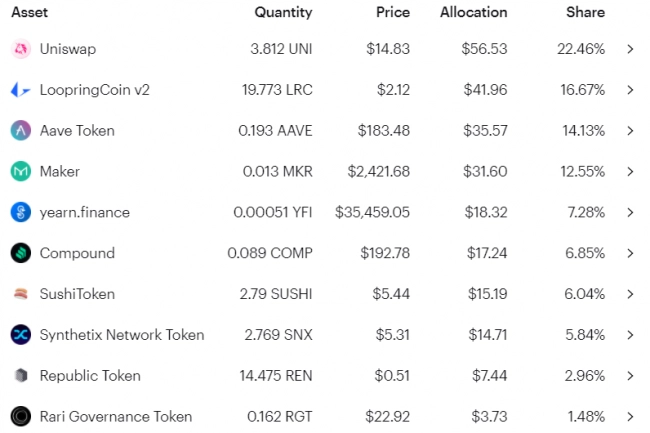The image size is (650, 433).
Task: Click the Compound $192.78 price cell
Action: [x=383, y=253]
